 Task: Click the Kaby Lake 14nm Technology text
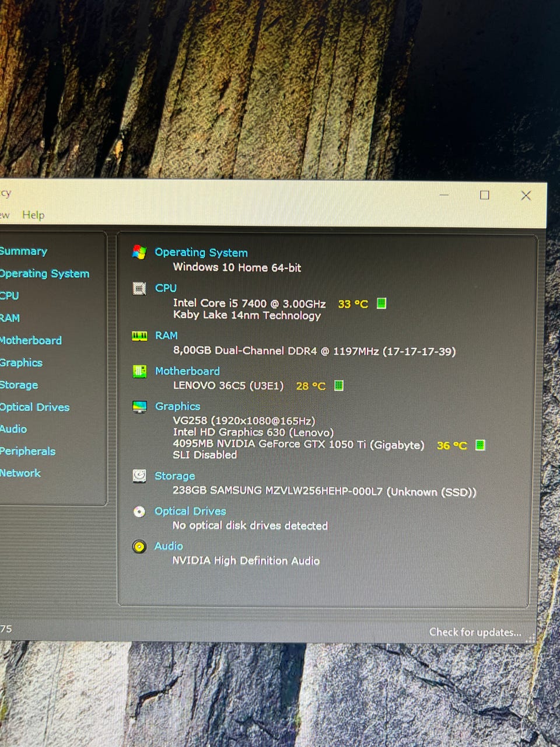point(247,316)
